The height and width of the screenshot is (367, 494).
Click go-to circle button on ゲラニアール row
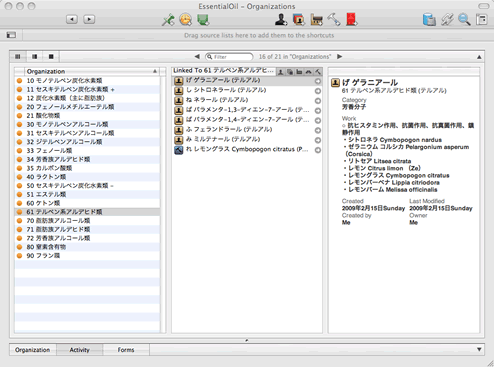pos(318,81)
